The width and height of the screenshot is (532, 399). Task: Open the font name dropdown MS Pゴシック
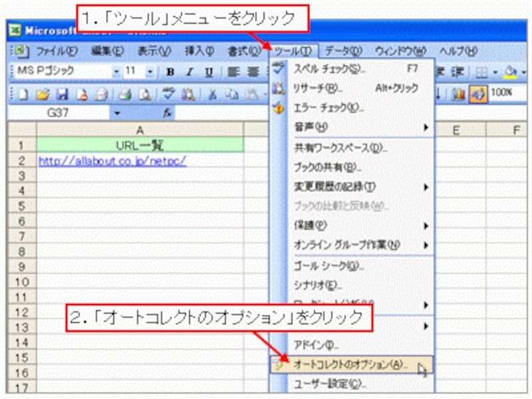[116, 72]
